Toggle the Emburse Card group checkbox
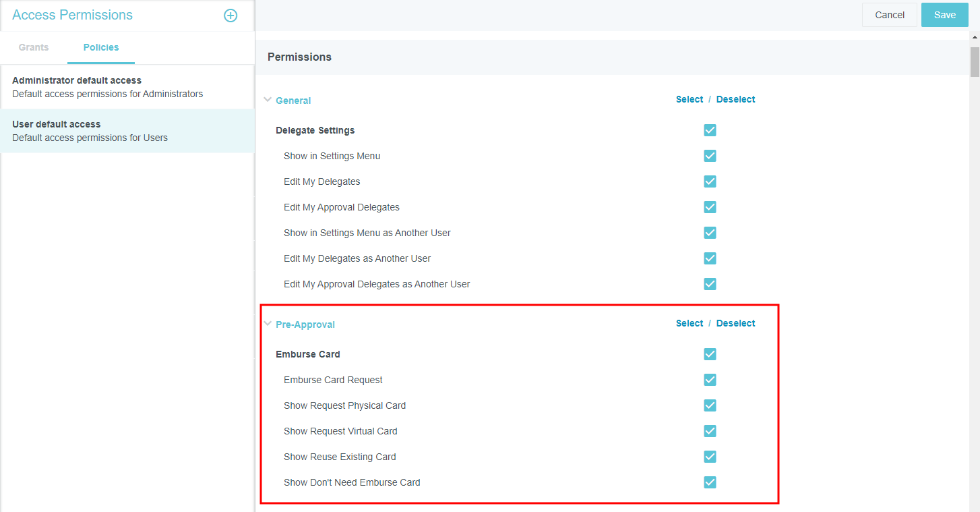Screen dimensions: 980x512 click(x=710, y=354)
